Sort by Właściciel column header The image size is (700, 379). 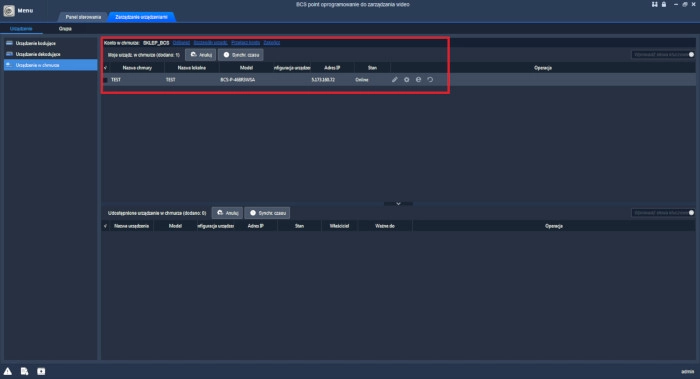(x=339, y=226)
